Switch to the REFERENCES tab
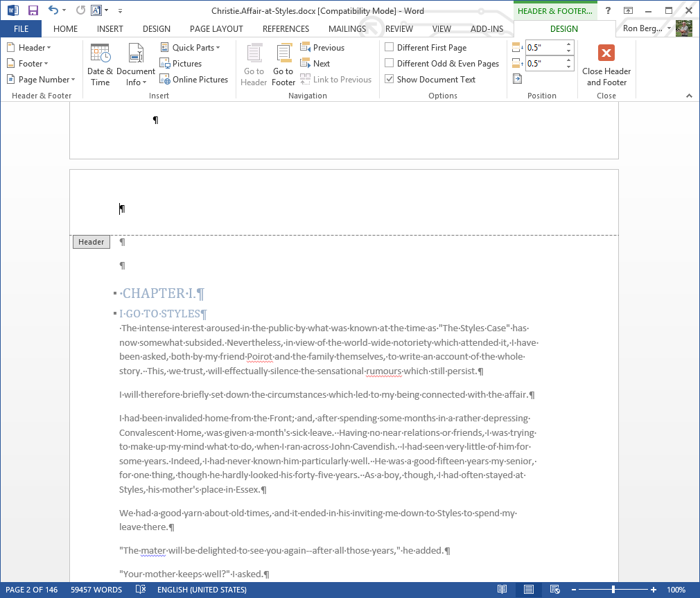This screenshot has width=700, height=598. pyautogui.click(x=286, y=29)
